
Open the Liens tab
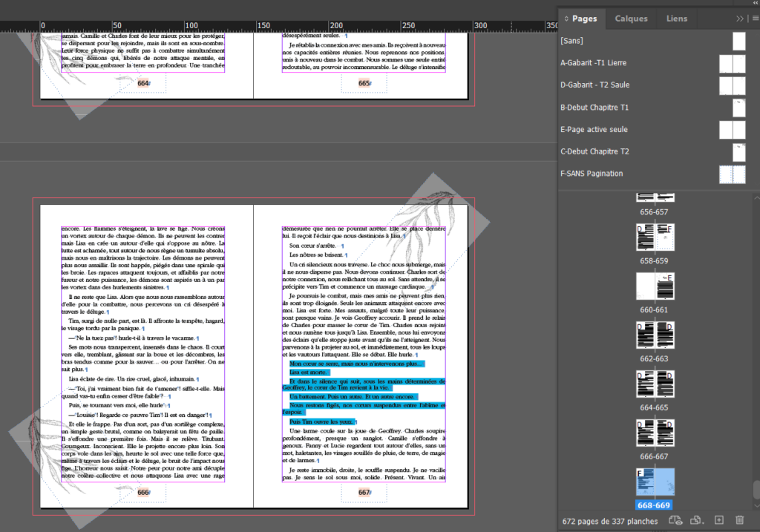click(x=676, y=19)
